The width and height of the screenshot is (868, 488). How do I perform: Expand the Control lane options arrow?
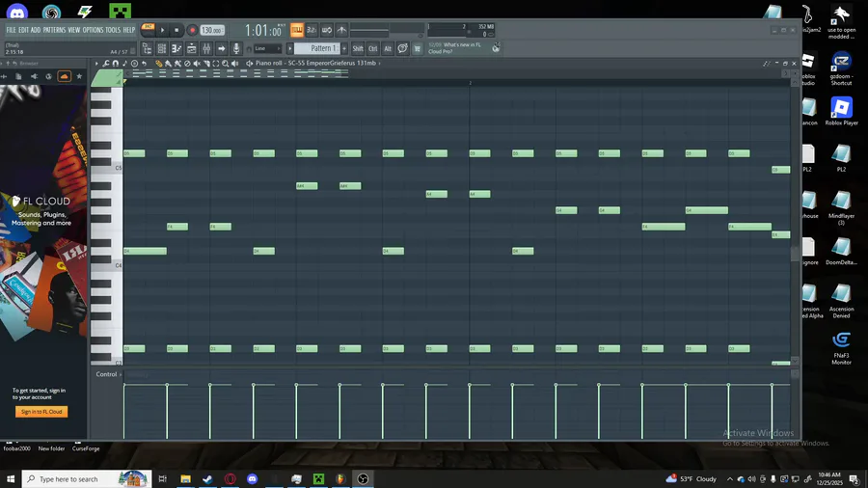coord(121,374)
